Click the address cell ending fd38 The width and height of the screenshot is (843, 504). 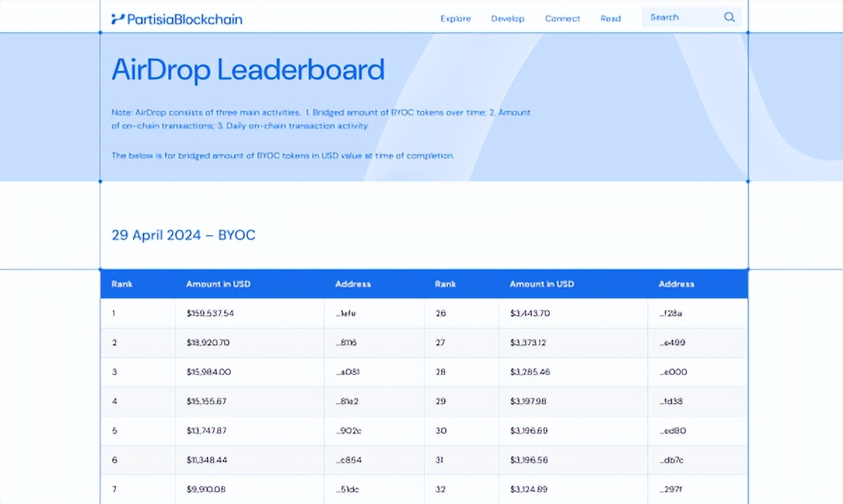tap(698, 402)
